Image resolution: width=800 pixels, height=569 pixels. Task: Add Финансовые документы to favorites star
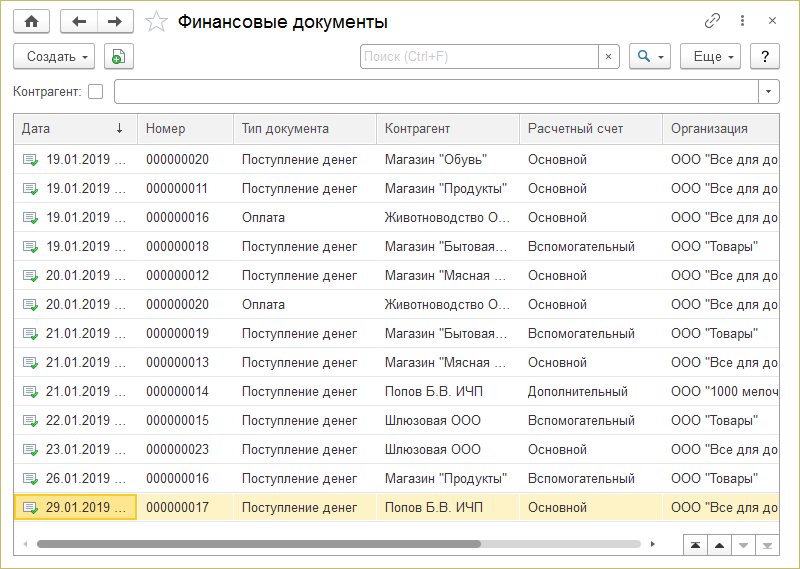coord(156,22)
